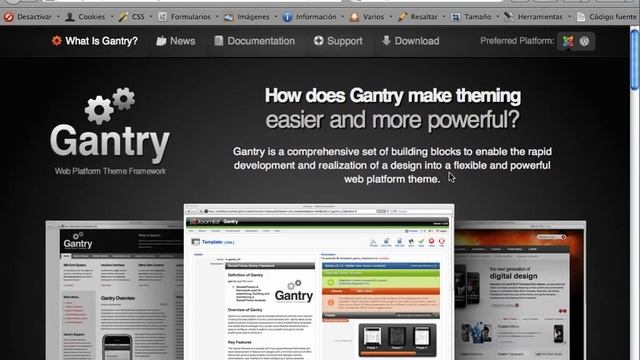Click the News folder icon
The image size is (640, 360).
(x=161, y=41)
